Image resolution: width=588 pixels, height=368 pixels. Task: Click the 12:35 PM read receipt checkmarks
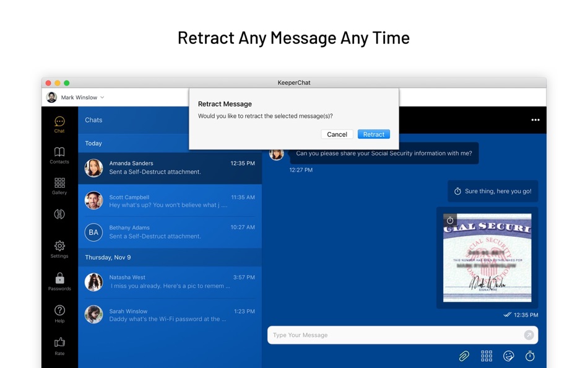tap(508, 315)
